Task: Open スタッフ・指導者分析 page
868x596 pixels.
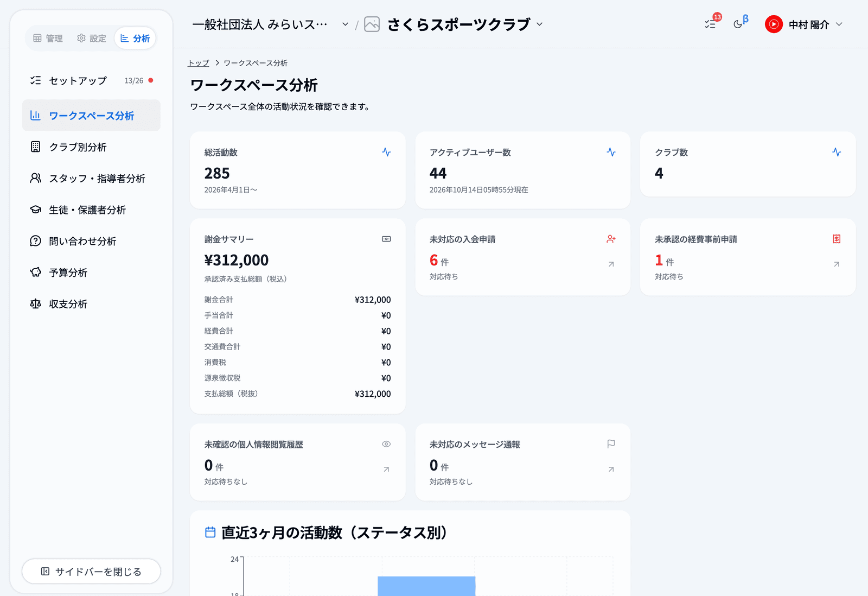Action: 91,179
